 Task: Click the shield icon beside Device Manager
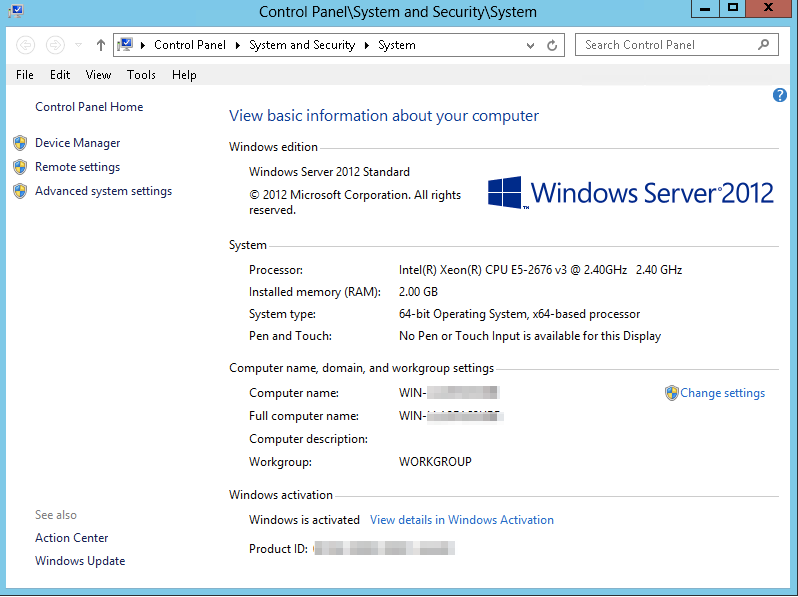(x=20, y=143)
